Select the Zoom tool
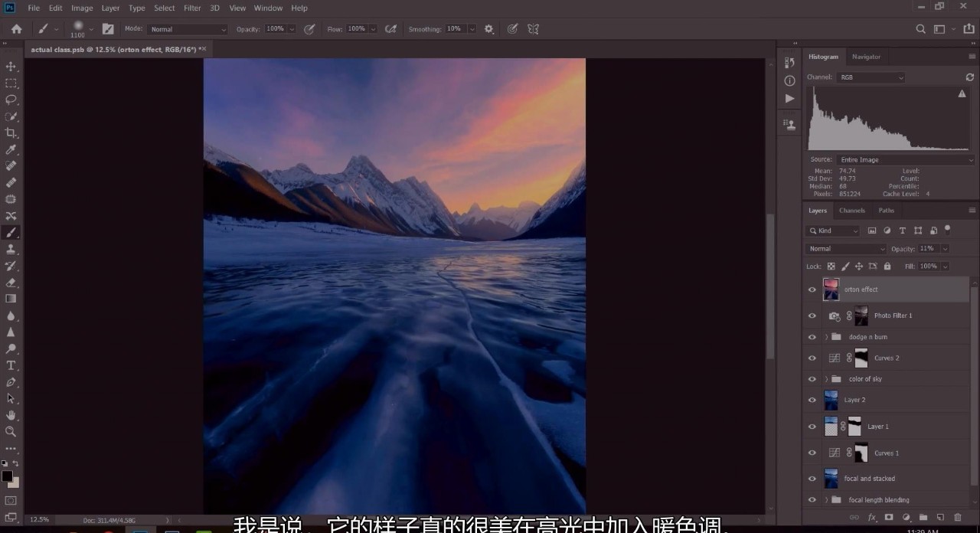 [11, 431]
